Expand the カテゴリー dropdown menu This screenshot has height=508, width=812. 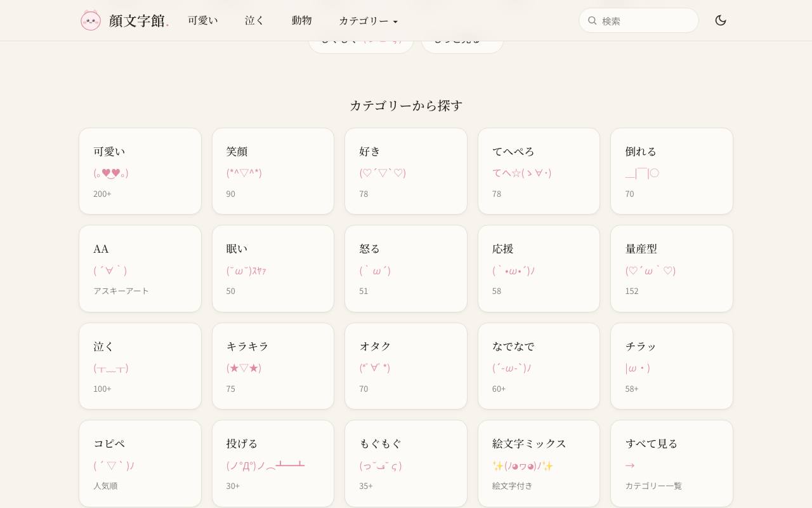[x=369, y=20]
